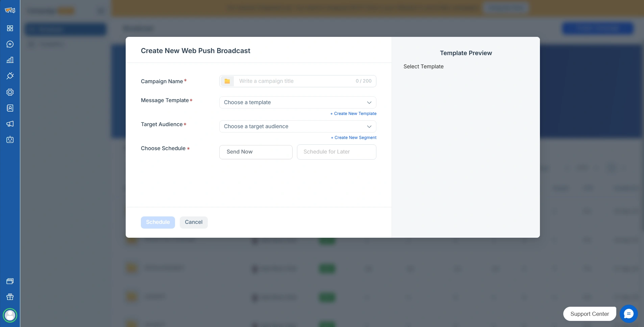Open the integrations plug icon
This screenshot has width=644, height=327.
10,76
